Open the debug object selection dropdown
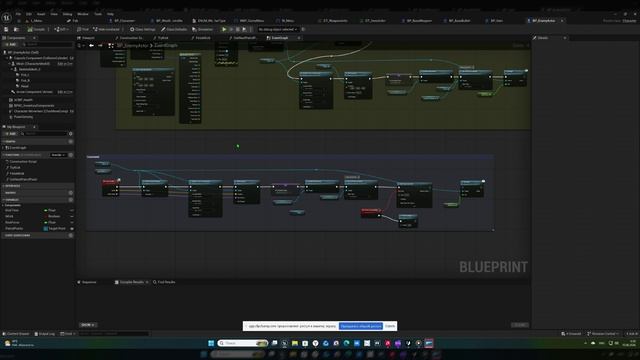Image resolution: width=640 pixels, height=360 pixels. [x=278, y=29]
